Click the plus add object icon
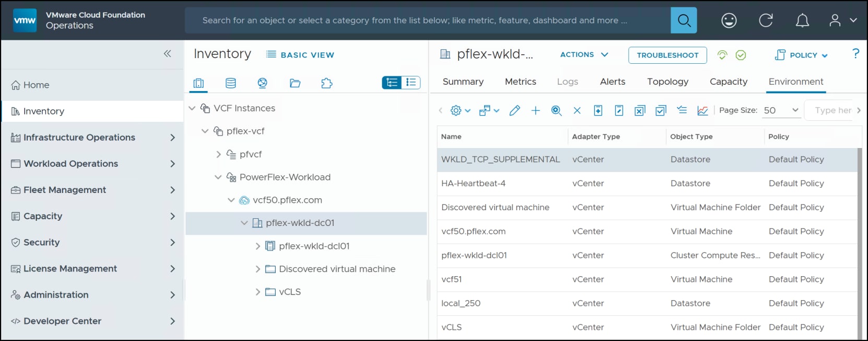868x341 pixels. click(x=535, y=110)
